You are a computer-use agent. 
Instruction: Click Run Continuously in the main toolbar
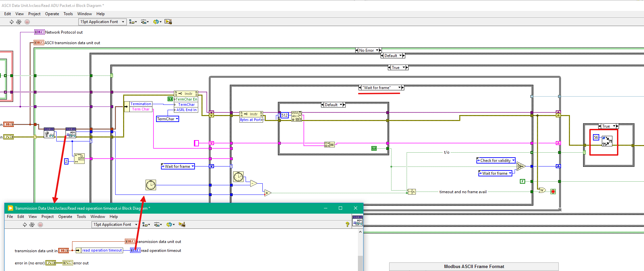(x=19, y=22)
